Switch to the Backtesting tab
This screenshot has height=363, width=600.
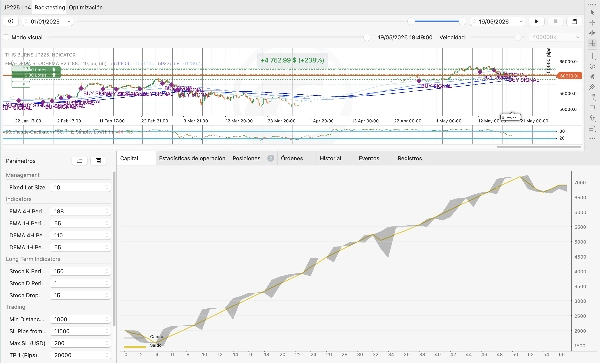click(x=49, y=7)
